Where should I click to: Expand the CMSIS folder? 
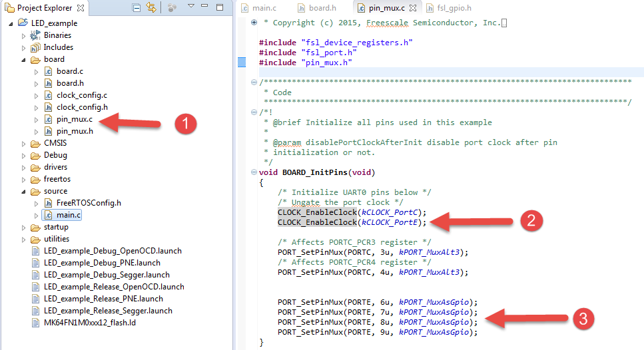point(23,144)
